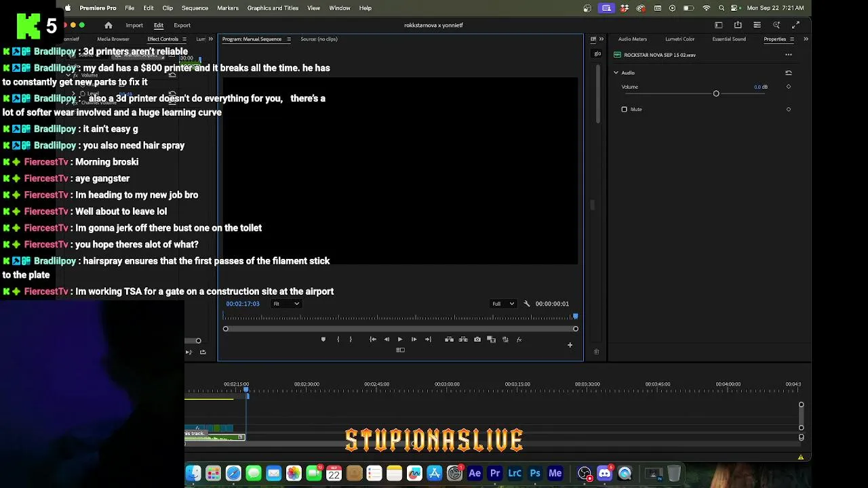Open the Markers menu

pos(227,8)
